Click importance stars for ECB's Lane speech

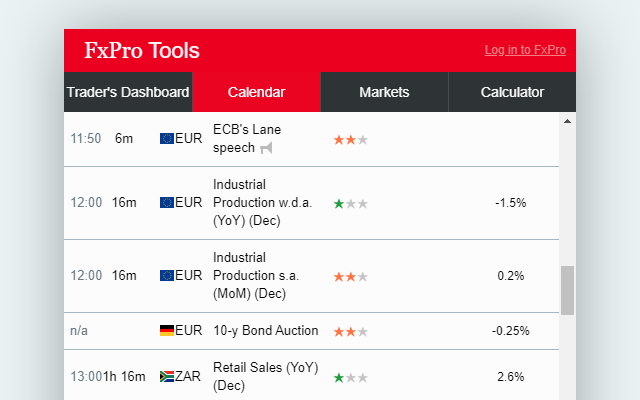click(x=350, y=140)
